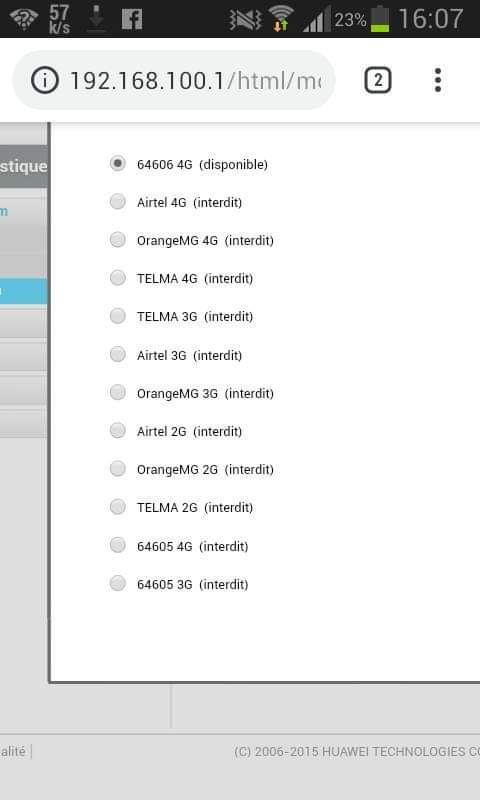Tap the download notification icon in status bar
480x800 pixels.
96,19
